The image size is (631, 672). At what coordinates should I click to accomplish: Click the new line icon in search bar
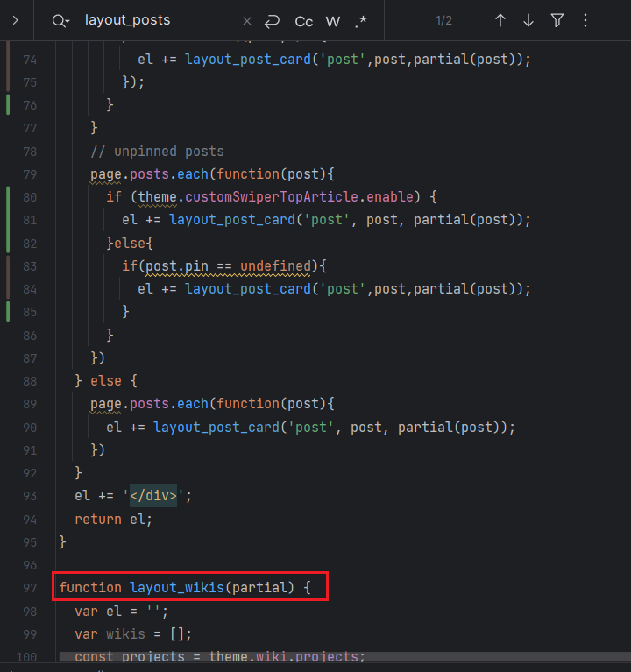point(273,20)
